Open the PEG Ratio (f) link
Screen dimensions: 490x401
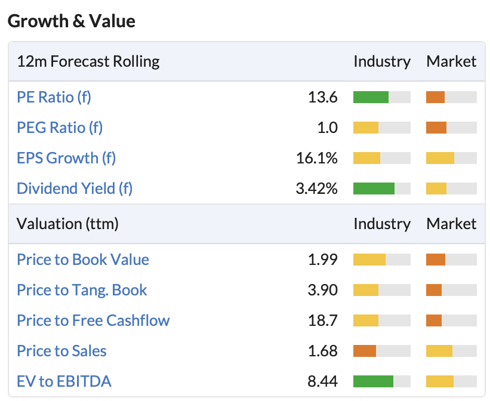coord(60,128)
